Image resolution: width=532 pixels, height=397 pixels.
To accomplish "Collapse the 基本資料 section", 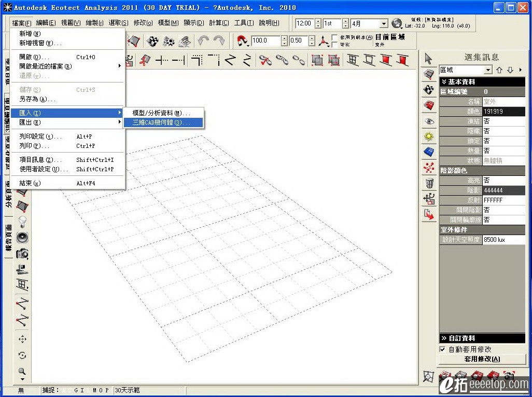I will click(482, 82).
